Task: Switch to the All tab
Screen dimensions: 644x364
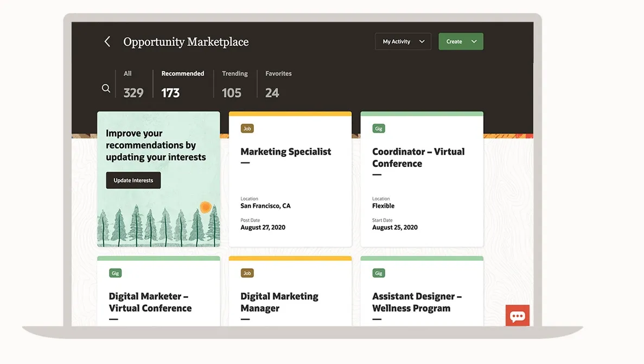Action: (x=132, y=85)
